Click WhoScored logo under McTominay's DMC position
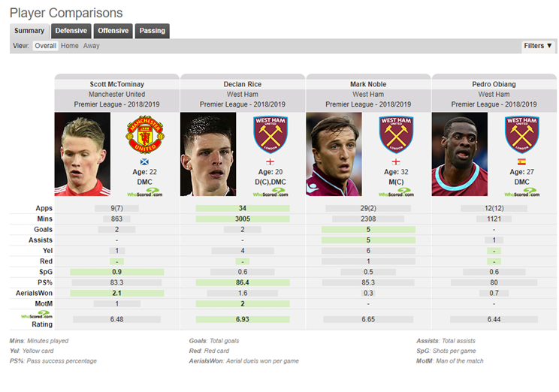 (x=145, y=192)
